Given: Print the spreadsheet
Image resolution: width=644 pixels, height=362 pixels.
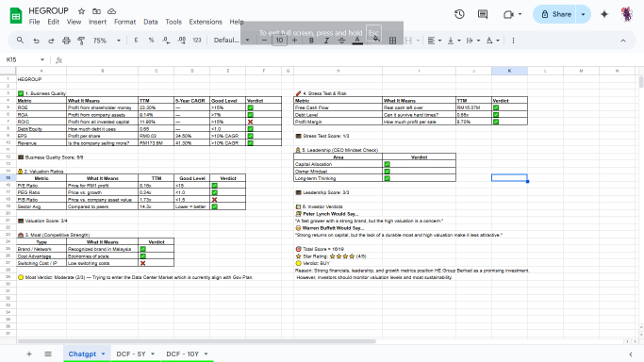Looking at the screenshot, I should tap(66, 41).
